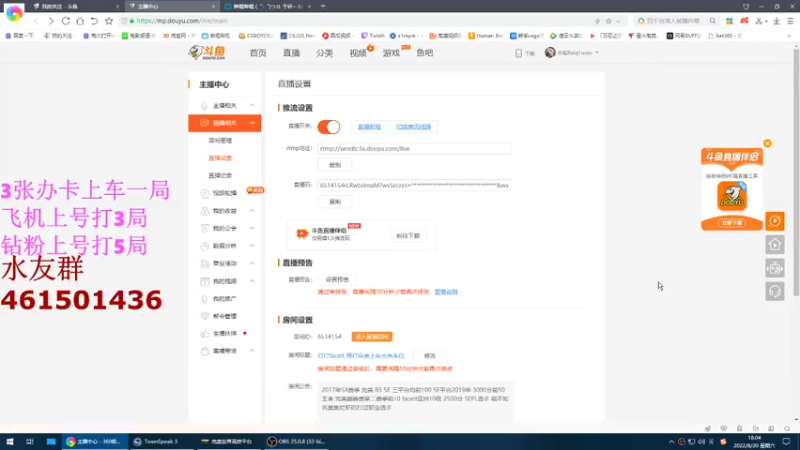
Task: Open 主播扶持 sidebar item with red dot
Action: tap(224, 333)
